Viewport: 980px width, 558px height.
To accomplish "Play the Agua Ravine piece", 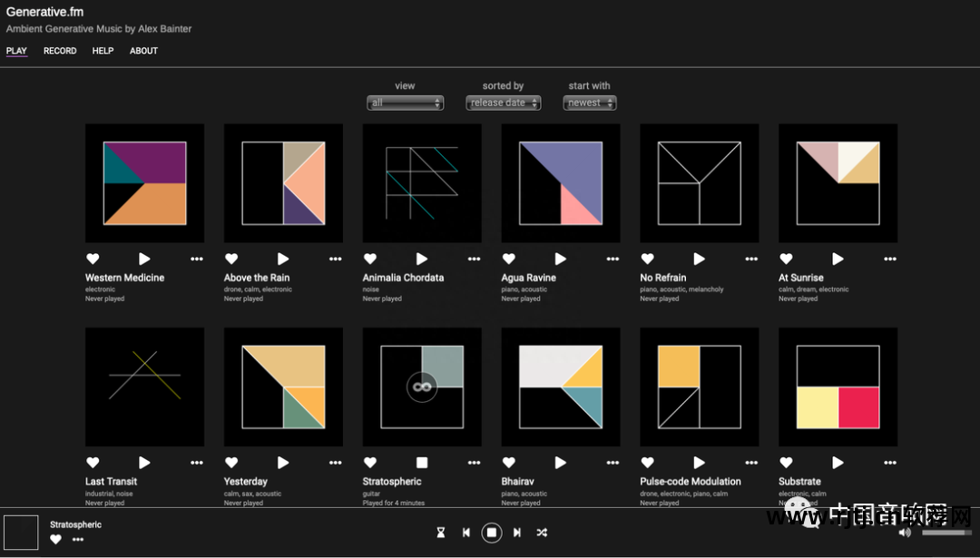I will point(561,259).
